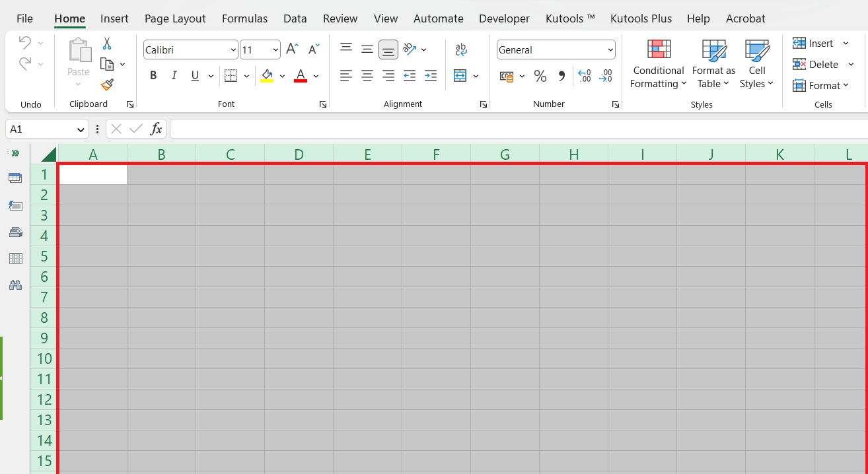Click the Cut scissors icon
The image size is (868, 474).
[106, 42]
